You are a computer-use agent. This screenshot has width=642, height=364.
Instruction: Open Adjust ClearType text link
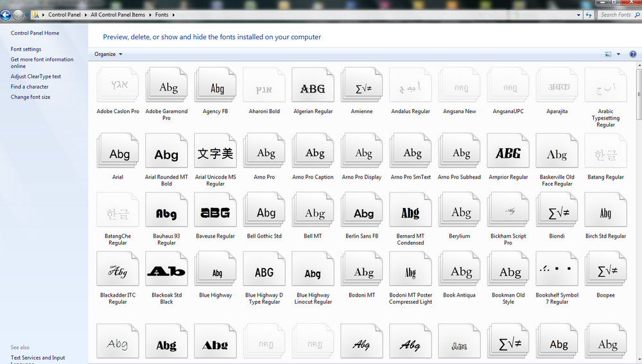tap(35, 76)
